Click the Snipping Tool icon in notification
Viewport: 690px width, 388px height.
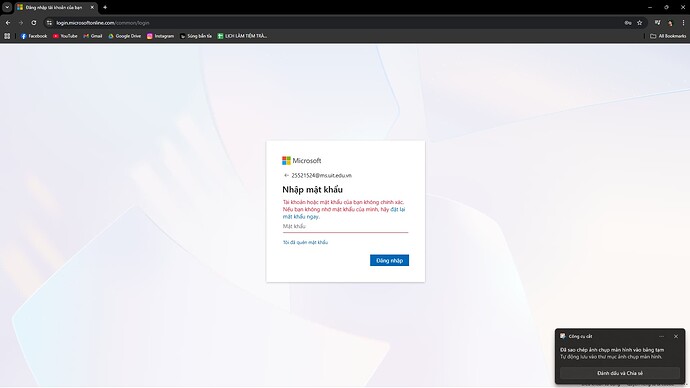563,336
